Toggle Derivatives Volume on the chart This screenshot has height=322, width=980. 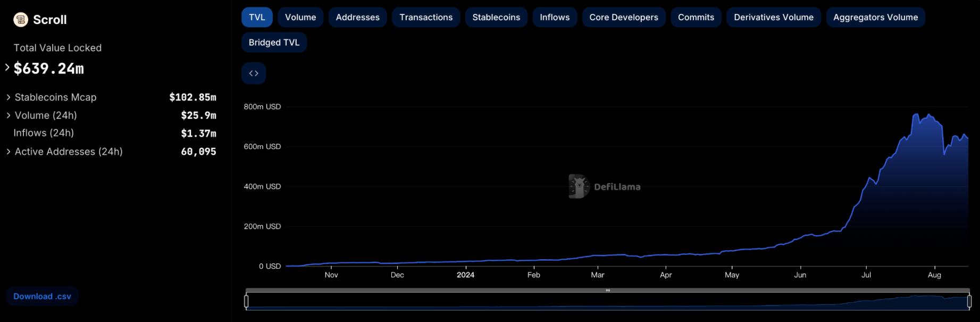(x=774, y=18)
